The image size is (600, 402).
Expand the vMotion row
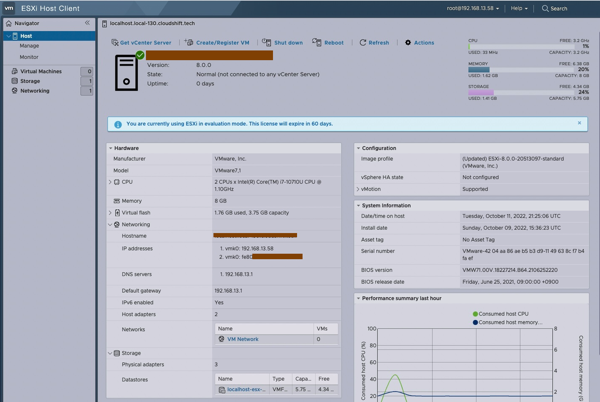click(x=358, y=189)
